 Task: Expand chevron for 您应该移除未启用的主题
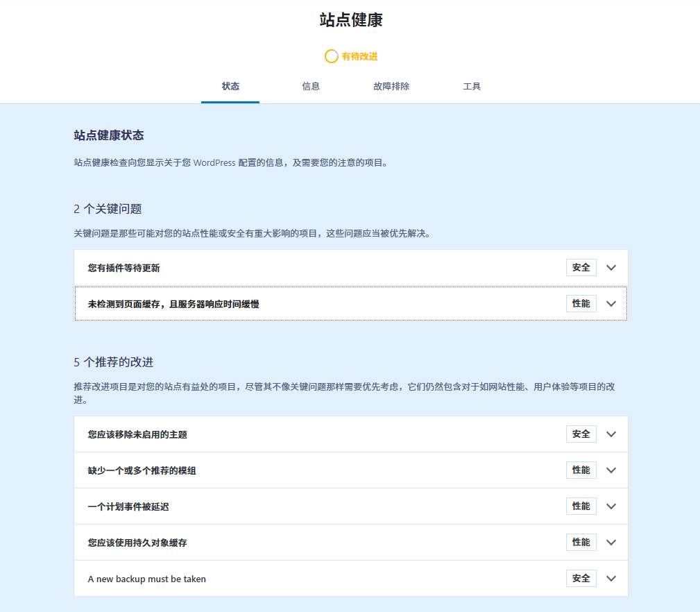coord(611,434)
